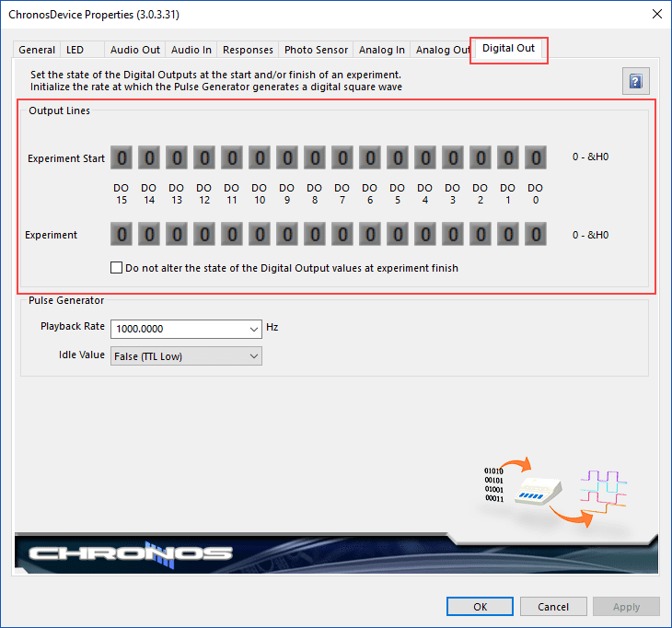Toggle Experiment Start bit DO 15

point(122,157)
